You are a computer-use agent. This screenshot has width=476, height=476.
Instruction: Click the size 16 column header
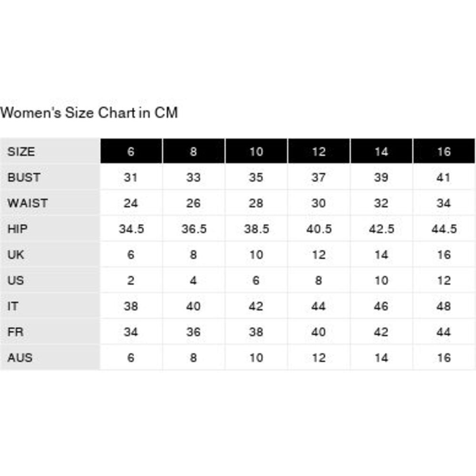444,151
